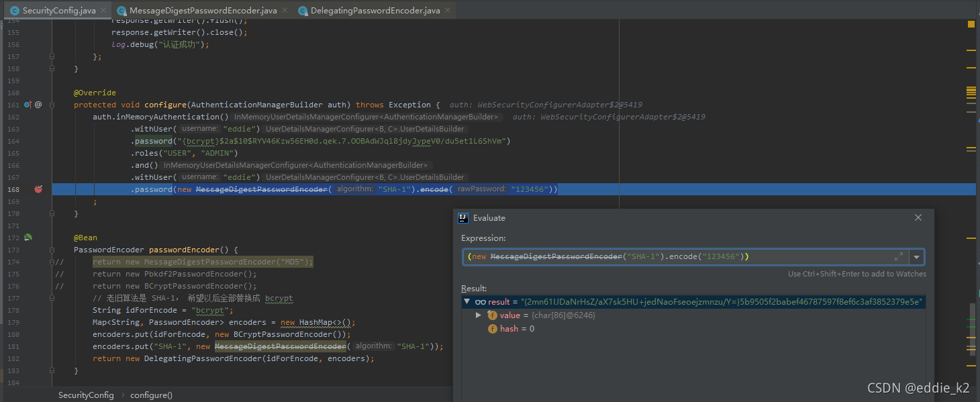Close the Evaluate dialog
Image resolution: width=980 pixels, height=402 pixels.
pyautogui.click(x=918, y=217)
